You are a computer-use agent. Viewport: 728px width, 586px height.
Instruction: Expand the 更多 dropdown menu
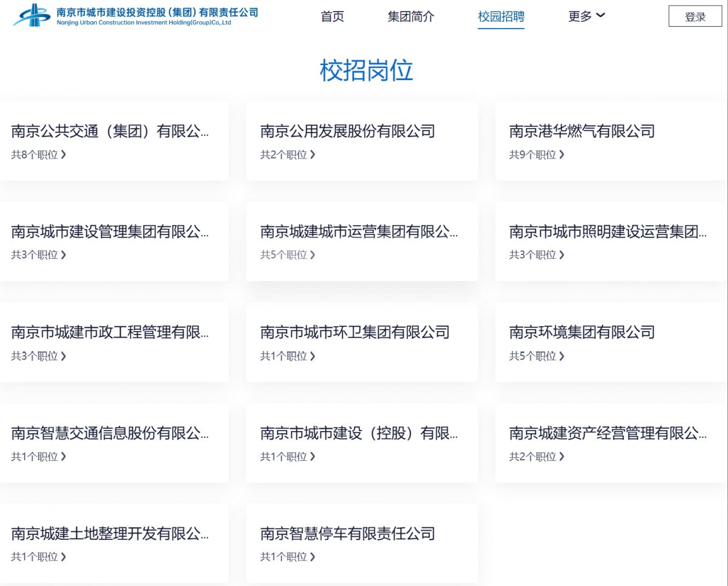click(x=587, y=16)
